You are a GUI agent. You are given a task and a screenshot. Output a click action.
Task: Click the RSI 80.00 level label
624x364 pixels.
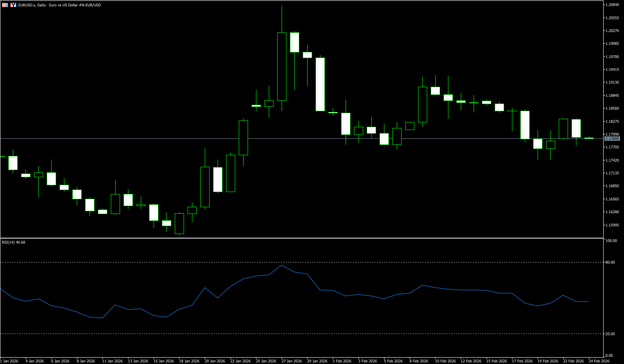pos(610,262)
